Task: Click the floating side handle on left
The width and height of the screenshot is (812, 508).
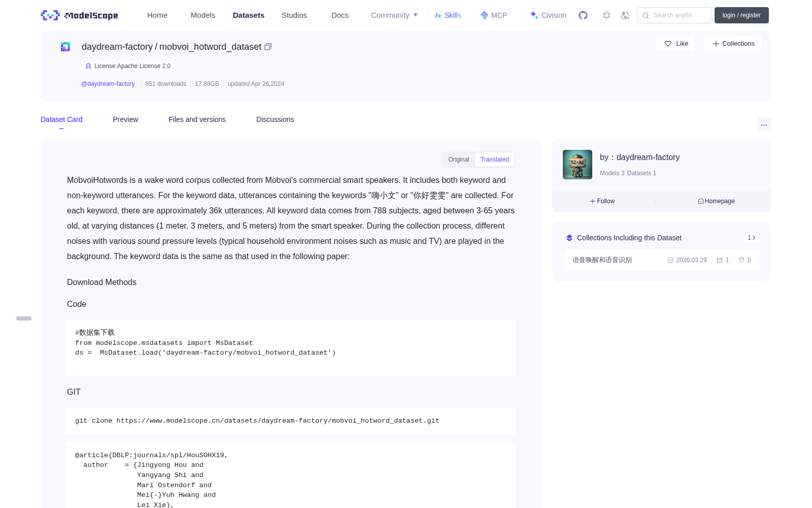Action: click(24, 319)
